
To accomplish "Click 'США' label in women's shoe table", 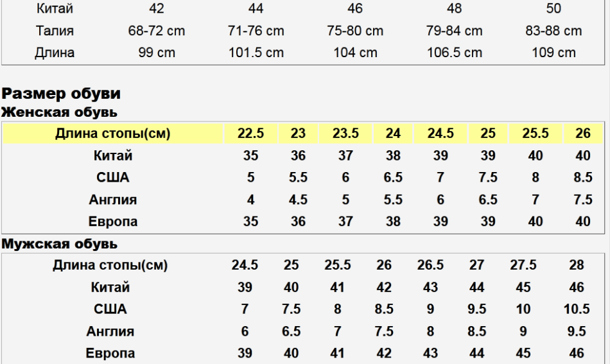I will click(x=112, y=178).
